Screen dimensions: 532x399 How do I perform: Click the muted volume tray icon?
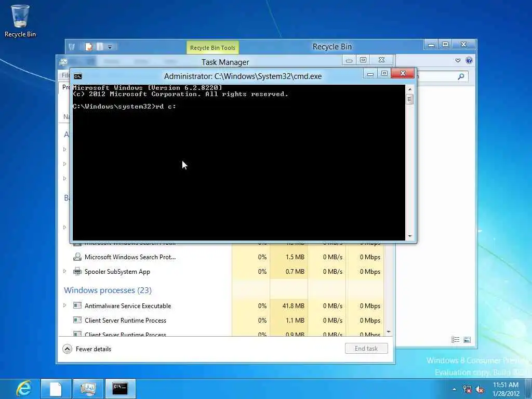pos(480,389)
